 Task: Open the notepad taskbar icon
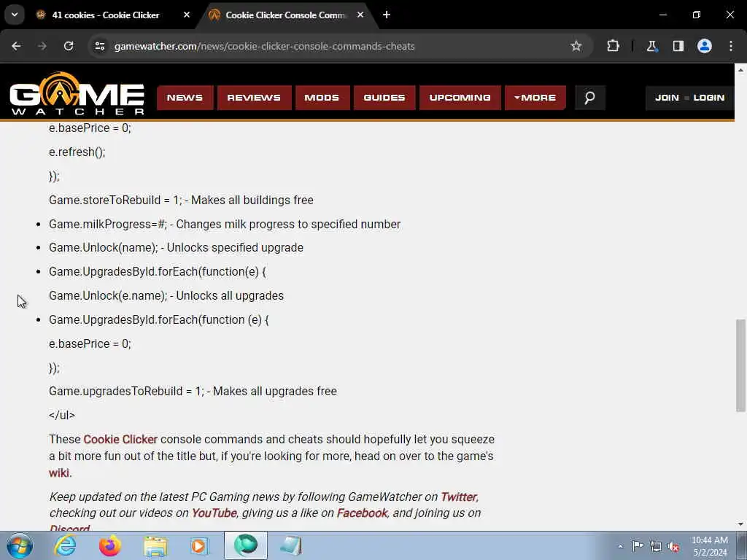click(x=290, y=545)
